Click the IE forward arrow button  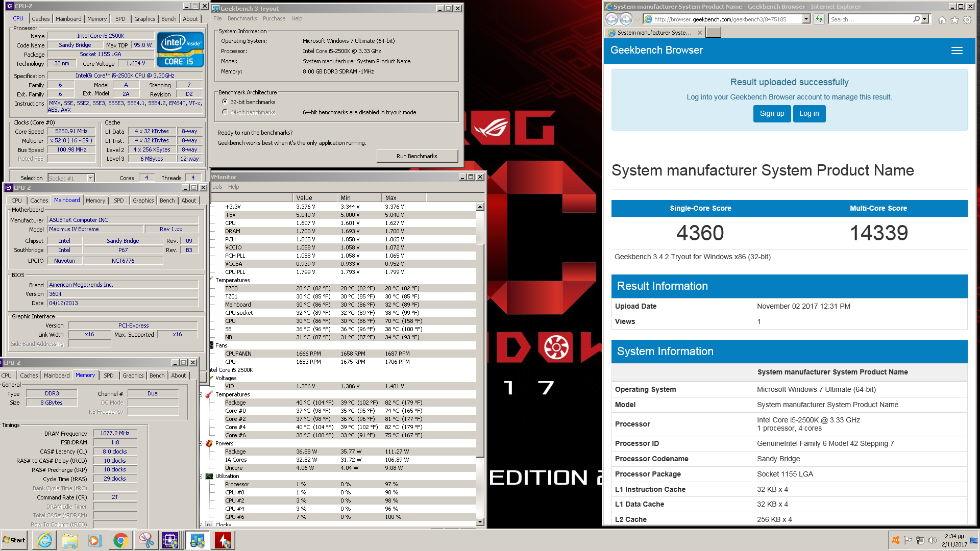point(626,19)
